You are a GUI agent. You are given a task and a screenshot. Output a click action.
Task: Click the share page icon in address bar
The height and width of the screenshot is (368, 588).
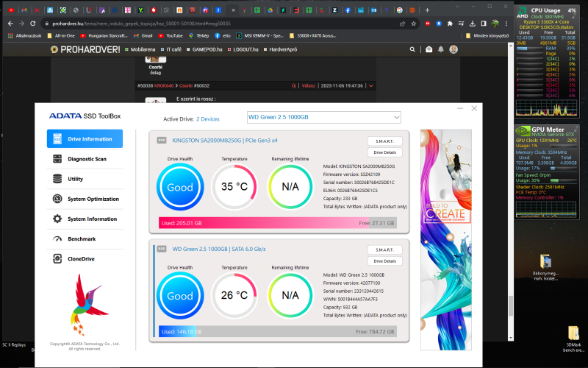tap(402, 24)
